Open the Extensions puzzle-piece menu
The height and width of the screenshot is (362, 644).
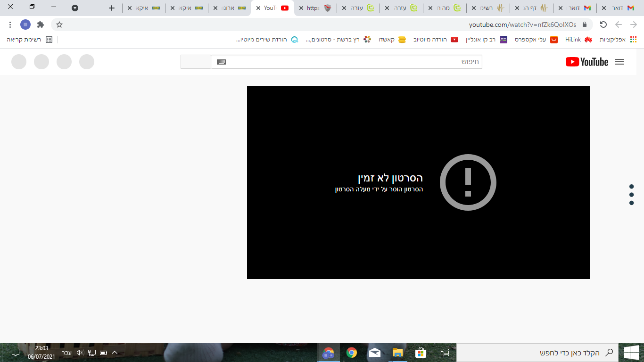pos(41,25)
